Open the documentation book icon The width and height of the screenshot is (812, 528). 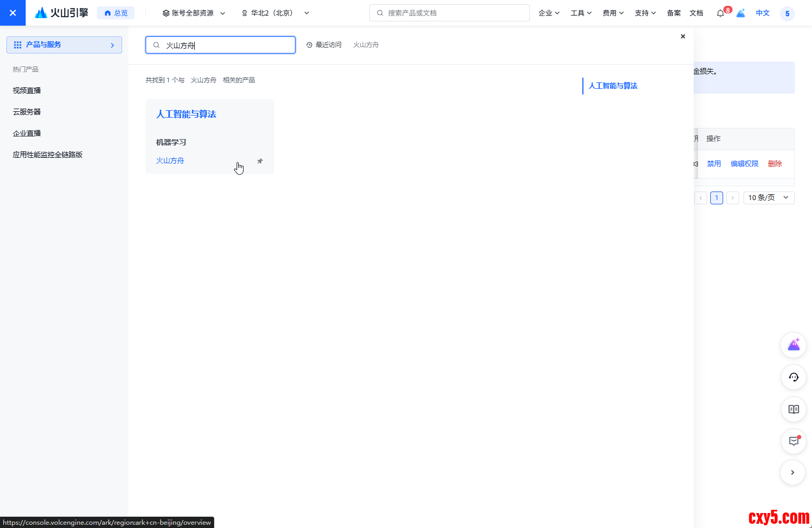click(x=793, y=409)
